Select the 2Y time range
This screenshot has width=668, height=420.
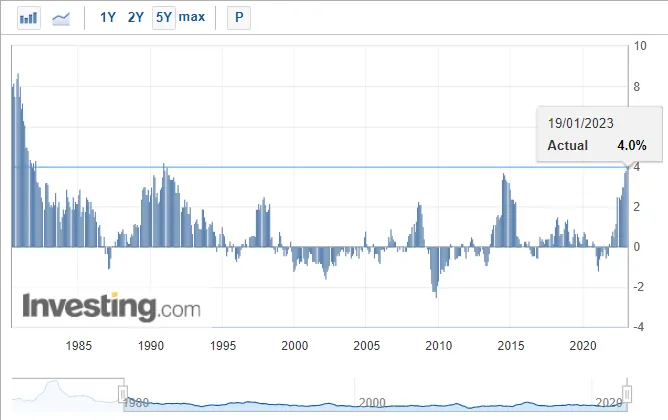pyautogui.click(x=136, y=17)
